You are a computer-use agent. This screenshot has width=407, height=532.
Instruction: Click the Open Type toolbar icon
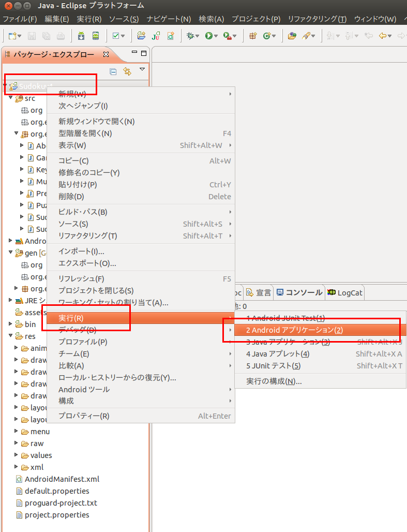(292, 36)
